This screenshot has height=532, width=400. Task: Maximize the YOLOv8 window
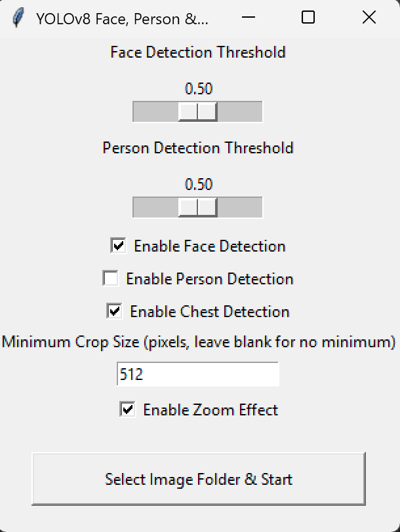(x=308, y=18)
